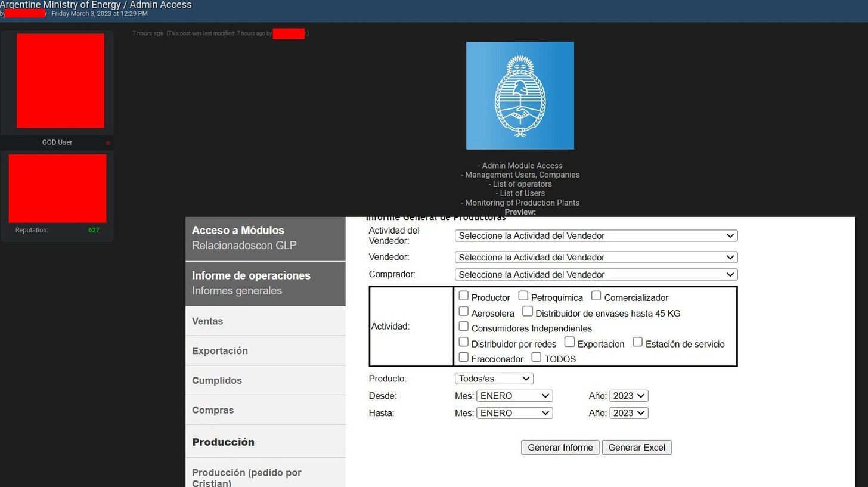Open the Hasta Año dropdown

[x=629, y=413]
